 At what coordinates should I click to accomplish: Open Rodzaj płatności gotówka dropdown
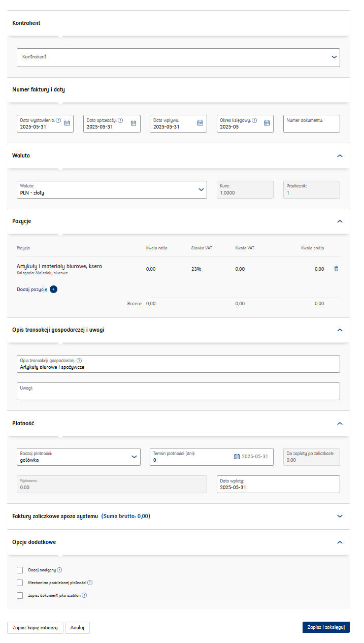tap(79, 457)
